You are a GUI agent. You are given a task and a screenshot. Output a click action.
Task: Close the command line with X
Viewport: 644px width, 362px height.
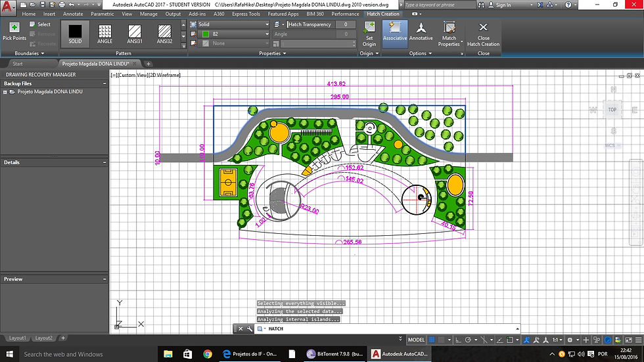click(241, 328)
